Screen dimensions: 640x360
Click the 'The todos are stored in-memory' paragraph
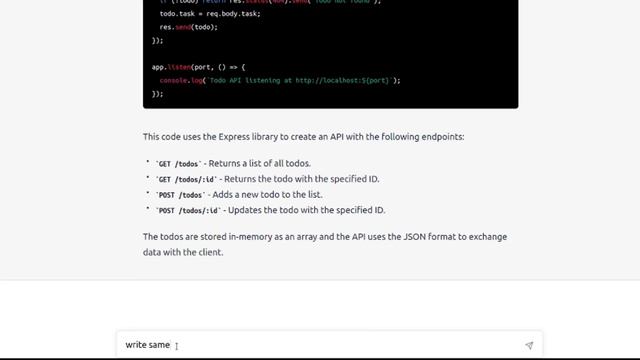pos(325,244)
